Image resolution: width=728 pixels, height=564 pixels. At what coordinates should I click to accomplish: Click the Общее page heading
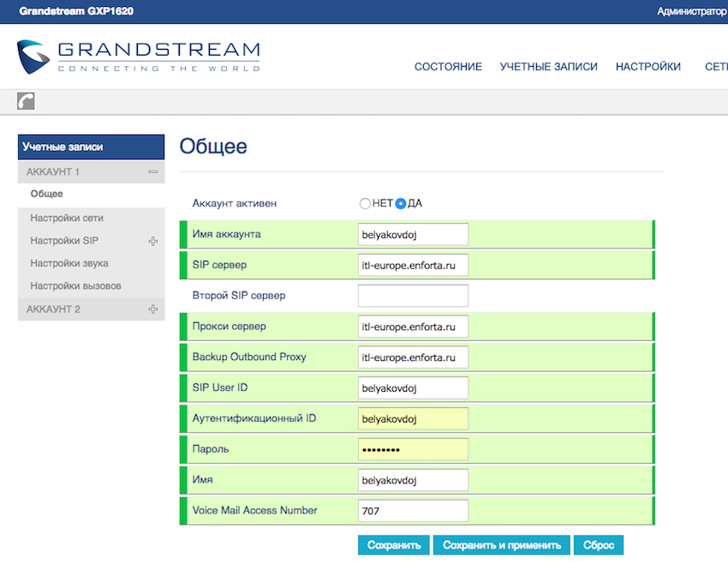pos(213,147)
